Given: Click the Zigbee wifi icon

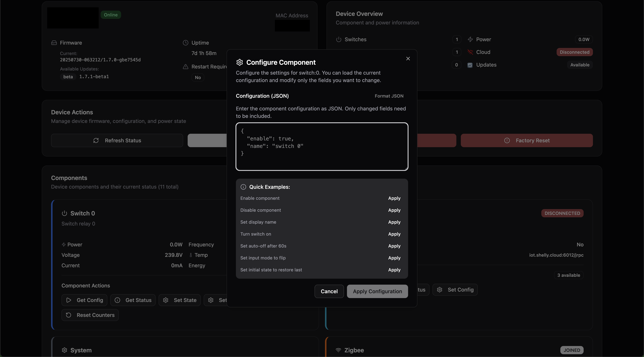Looking at the screenshot, I should [x=339, y=350].
